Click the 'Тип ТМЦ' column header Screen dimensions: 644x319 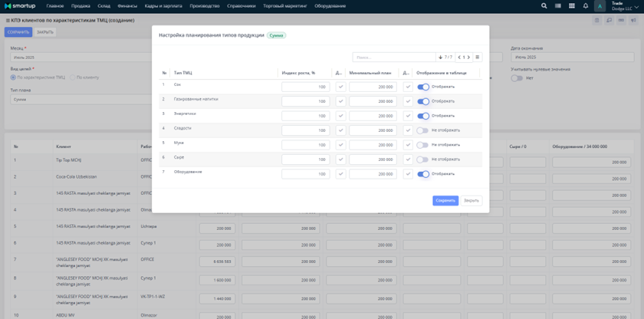click(183, 73)
